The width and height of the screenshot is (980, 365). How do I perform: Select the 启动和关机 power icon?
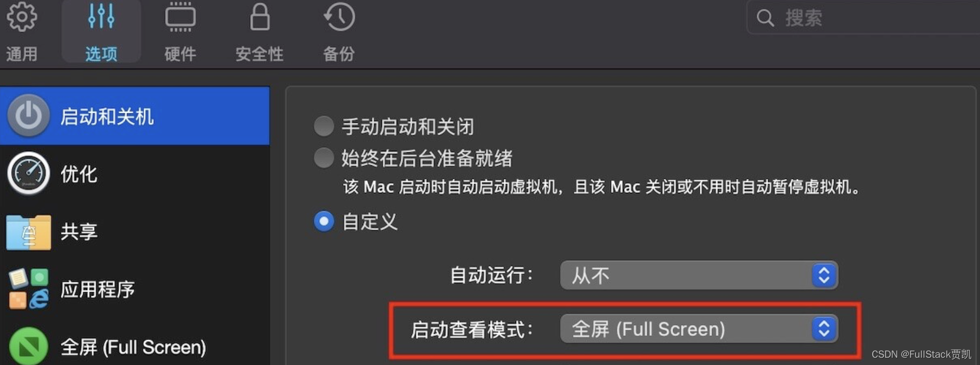click(29, 115)
